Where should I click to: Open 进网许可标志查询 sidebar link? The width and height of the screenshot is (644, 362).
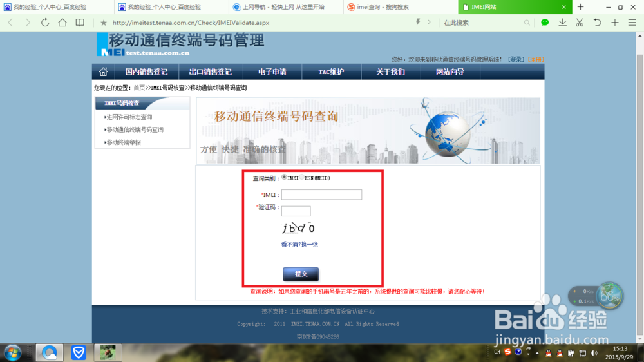click(129, 117)
